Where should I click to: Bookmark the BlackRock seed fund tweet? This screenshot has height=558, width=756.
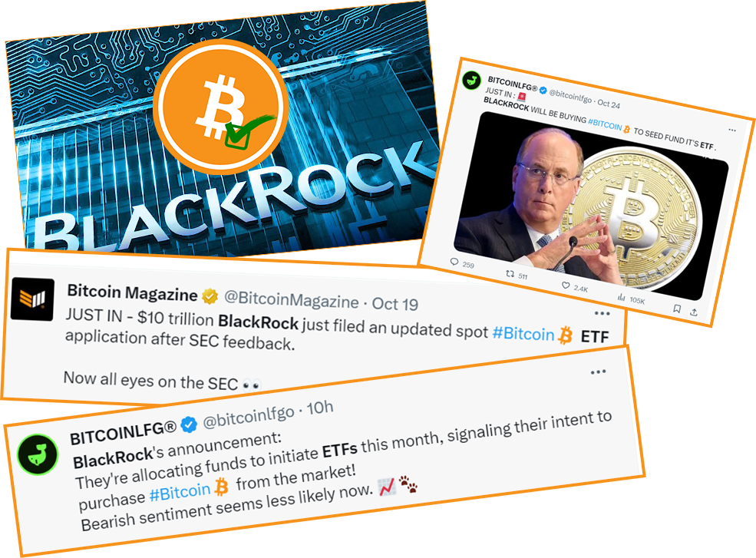[677, 309]
